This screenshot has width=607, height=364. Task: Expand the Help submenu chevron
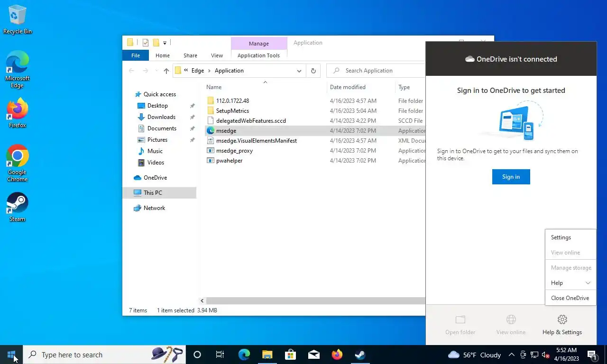point(588,283)
